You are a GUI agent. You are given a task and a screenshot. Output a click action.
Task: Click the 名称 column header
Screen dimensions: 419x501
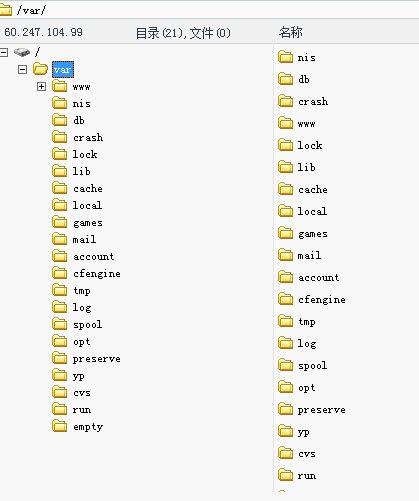click(x=291, y=32)
